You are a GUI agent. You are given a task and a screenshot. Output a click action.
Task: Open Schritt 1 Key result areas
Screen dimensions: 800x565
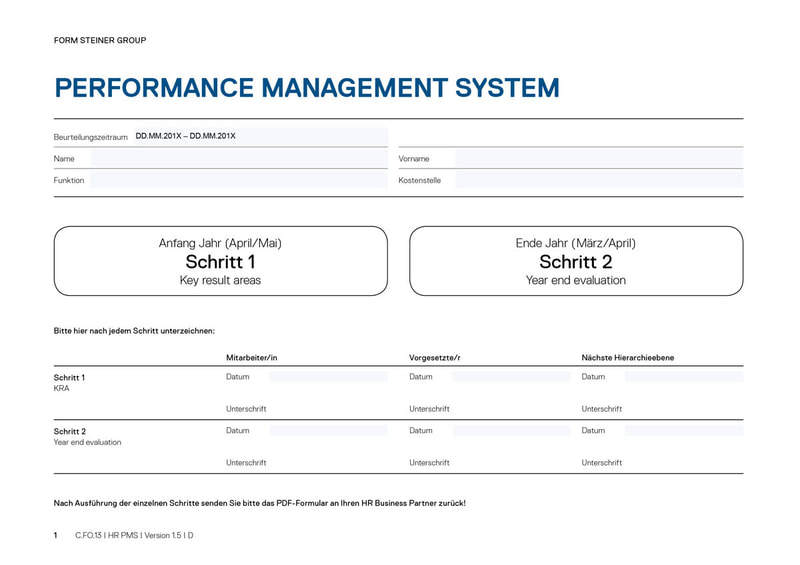(220, 261)
